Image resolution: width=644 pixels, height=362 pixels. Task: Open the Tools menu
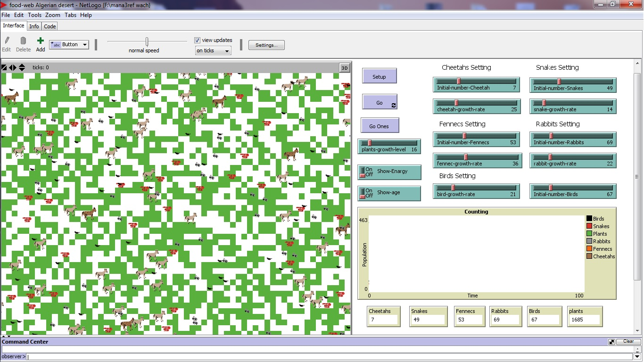(x=34, y=15)
